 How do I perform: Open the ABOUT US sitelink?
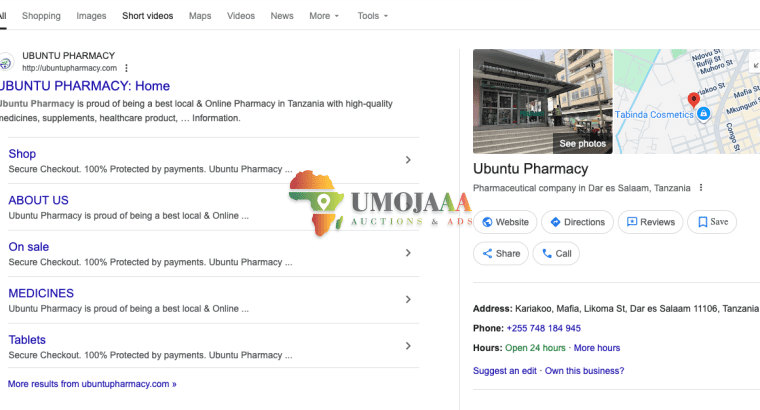[x=38, y=200]
